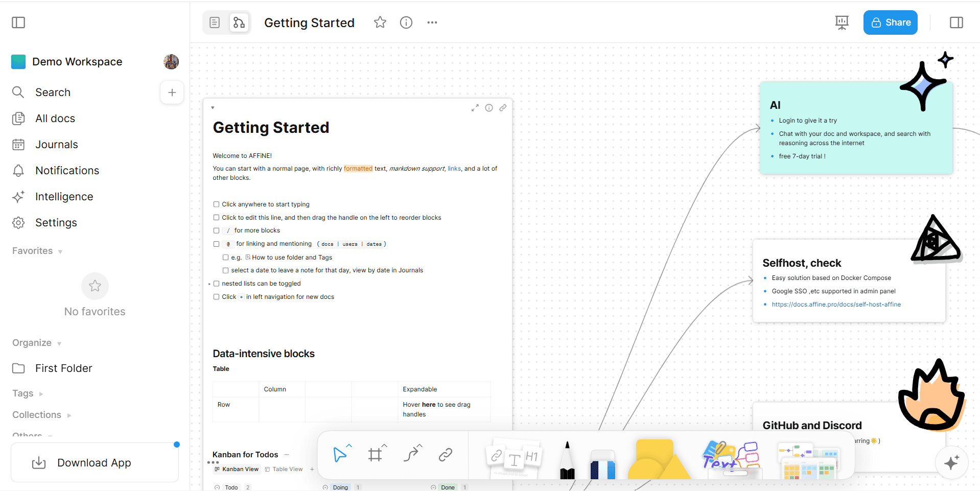Screen dimensions: 980x491
Task: Switch to page mode view
Action: [x=215, y=22]
